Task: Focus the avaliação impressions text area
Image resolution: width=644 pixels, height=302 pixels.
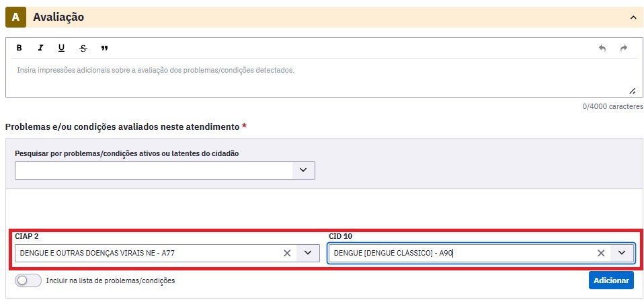Action: [x=321, y=77]
